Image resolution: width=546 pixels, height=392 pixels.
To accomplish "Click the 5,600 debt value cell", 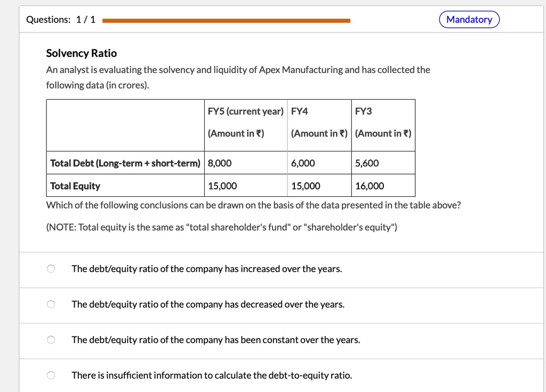I will coord(383,163).
